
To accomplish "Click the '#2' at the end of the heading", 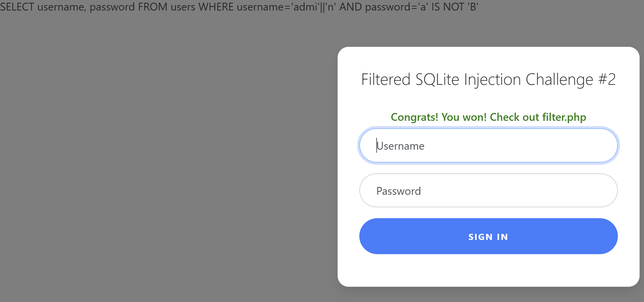I will 607,80.
